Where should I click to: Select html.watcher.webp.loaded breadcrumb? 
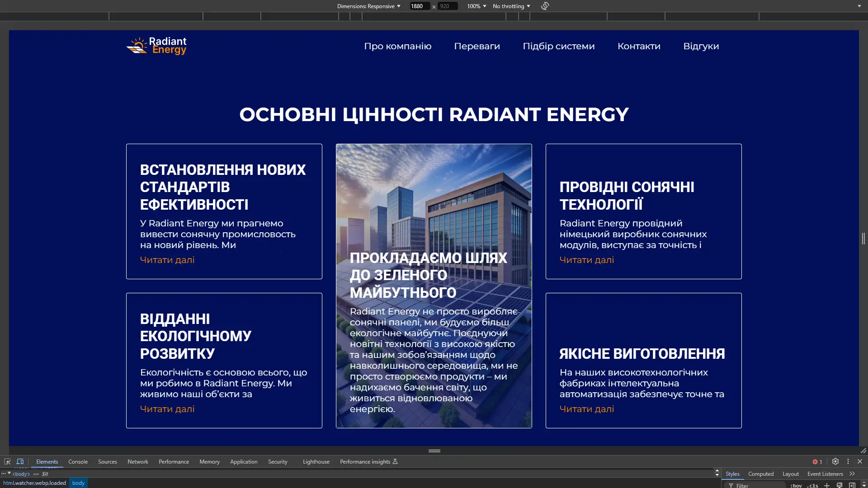pyautogui.click(x=34, y=483)
